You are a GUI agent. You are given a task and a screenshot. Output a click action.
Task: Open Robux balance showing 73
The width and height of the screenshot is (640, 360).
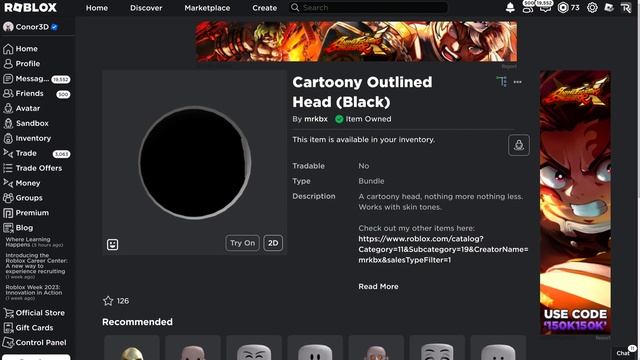pos(569,7)
